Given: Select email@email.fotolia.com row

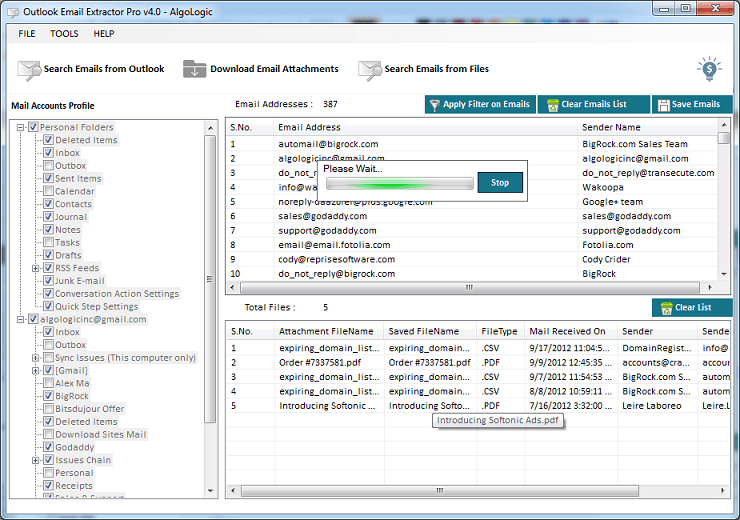Looking at the screenshot, I should click(472, 245).
